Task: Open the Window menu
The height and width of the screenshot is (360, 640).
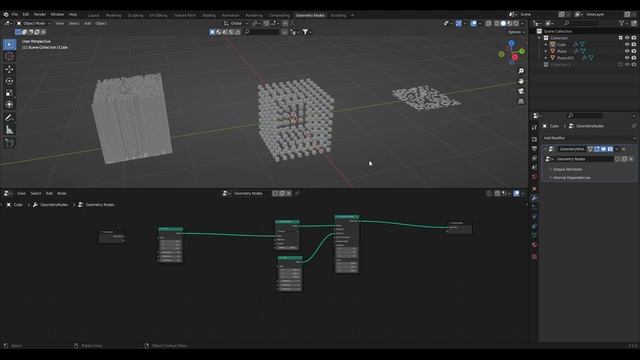Action: pyautogui.click(x=57, y=14)
